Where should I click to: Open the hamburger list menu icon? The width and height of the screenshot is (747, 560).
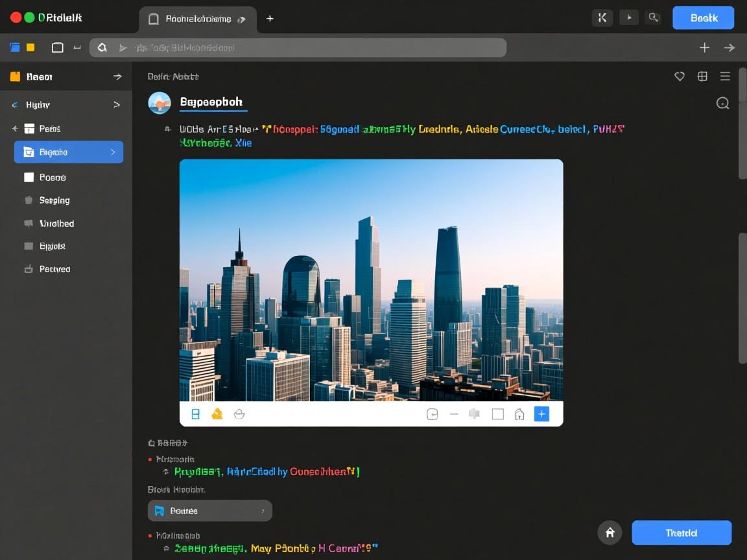click(x=725, y=76)
